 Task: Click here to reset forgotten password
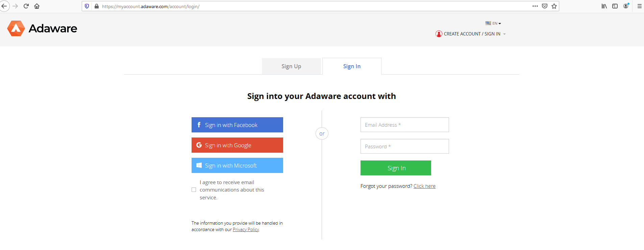tap(424, 186)
